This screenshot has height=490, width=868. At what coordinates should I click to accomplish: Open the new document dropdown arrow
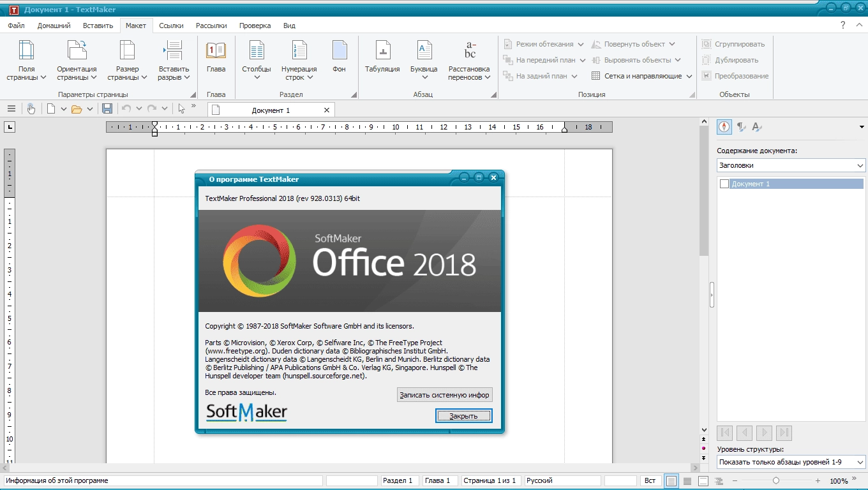pyautogui.click(x=64, y=109)
